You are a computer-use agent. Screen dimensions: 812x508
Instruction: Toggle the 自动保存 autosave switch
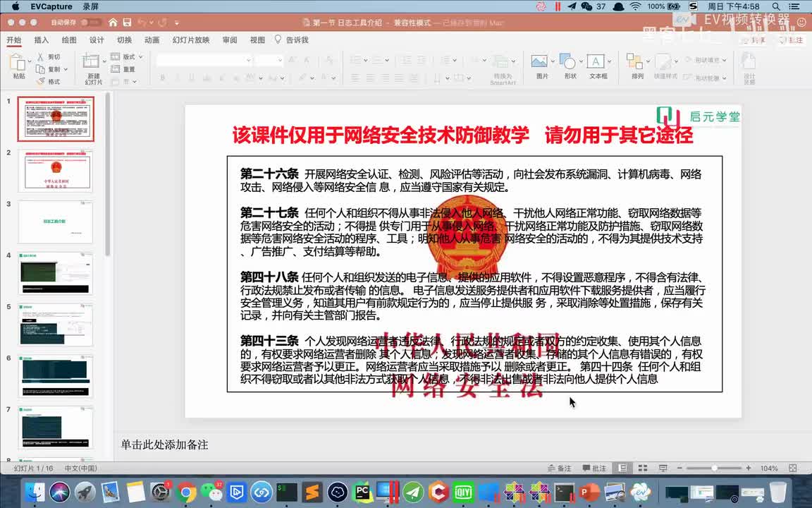(91, 23)
